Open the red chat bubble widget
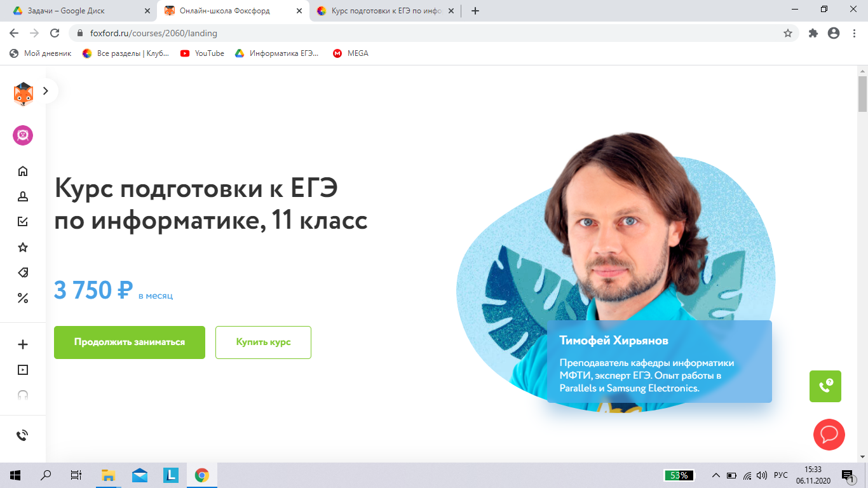 (829, 435)
